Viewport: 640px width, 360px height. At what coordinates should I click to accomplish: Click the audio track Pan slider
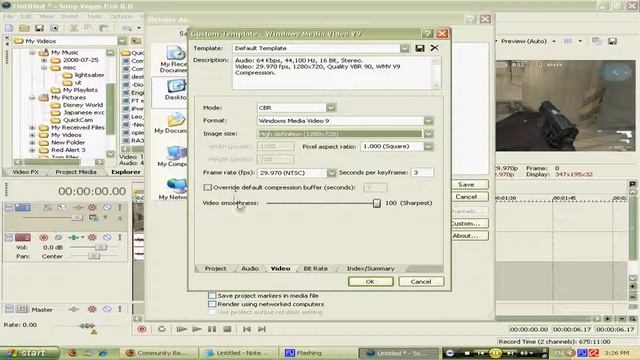(93, 256)
